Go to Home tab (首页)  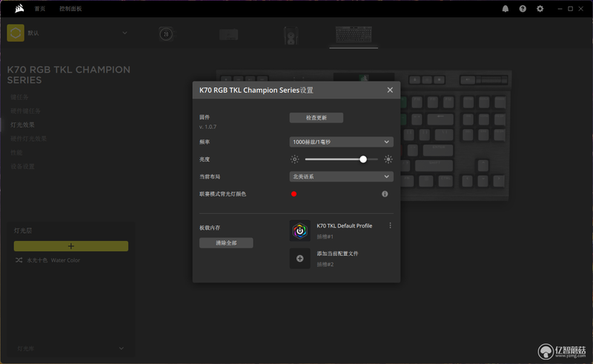(40, 9)
